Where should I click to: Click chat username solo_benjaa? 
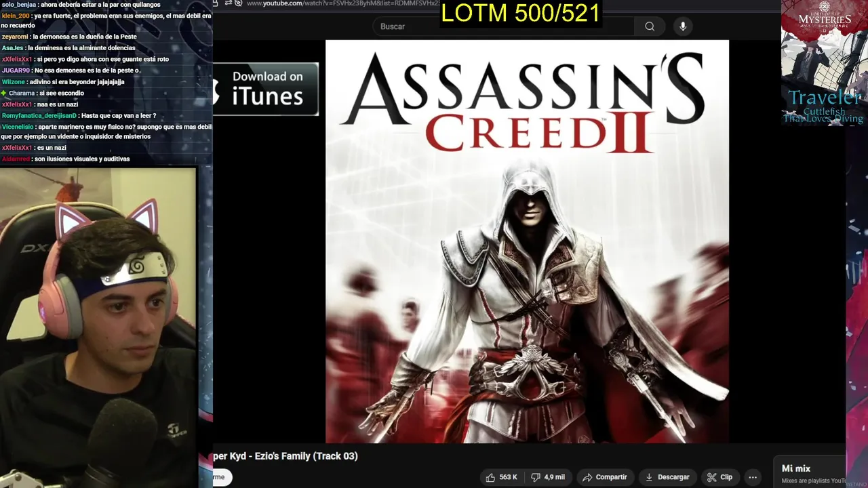click(19, 5)
